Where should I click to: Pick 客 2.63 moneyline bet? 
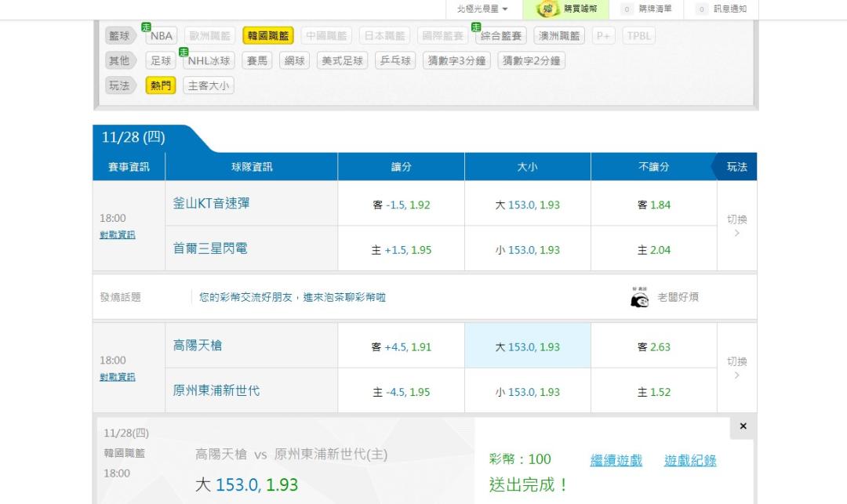(x=653, y=347)
